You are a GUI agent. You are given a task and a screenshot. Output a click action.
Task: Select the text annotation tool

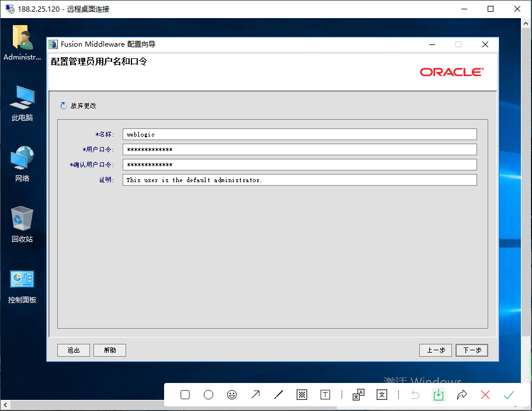pos(325,395)
